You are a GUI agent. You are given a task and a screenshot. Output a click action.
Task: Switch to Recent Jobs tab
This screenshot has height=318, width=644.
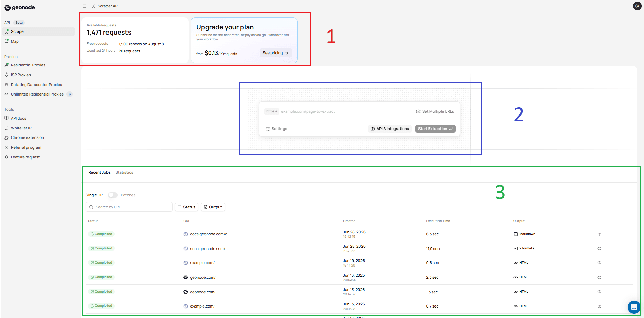99,172
